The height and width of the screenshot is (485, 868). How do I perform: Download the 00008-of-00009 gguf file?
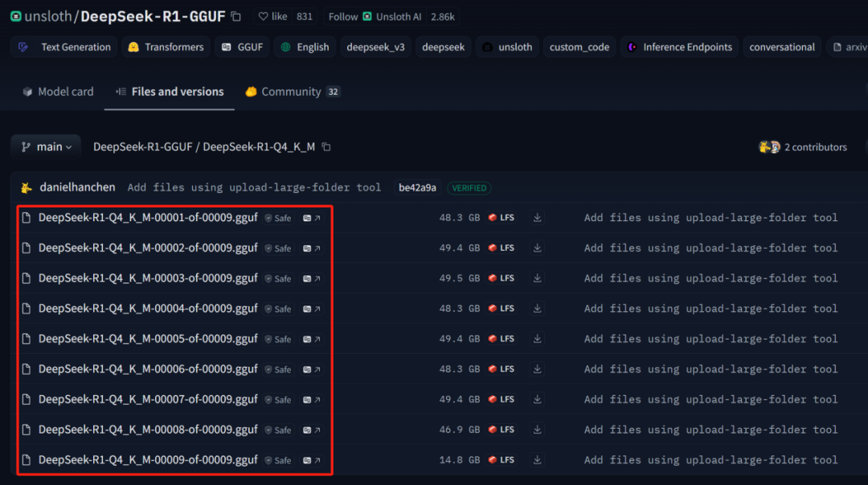[x=537, y=430]
